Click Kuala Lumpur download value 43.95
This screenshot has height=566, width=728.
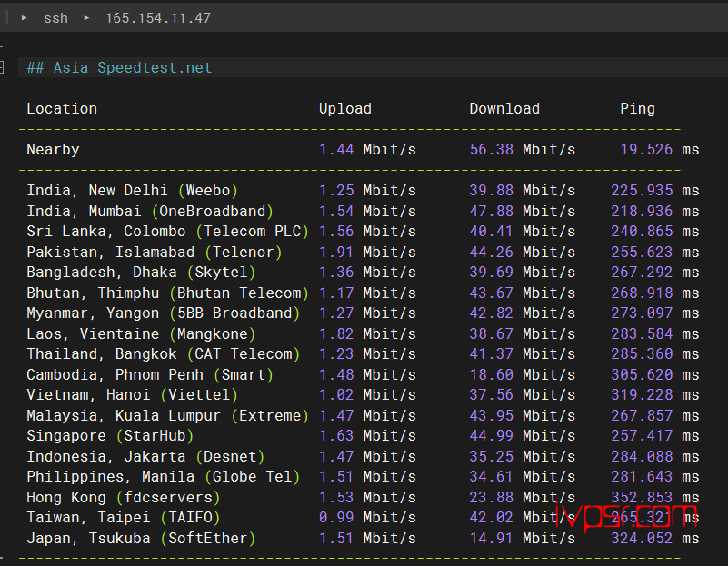tap(491, 415)
